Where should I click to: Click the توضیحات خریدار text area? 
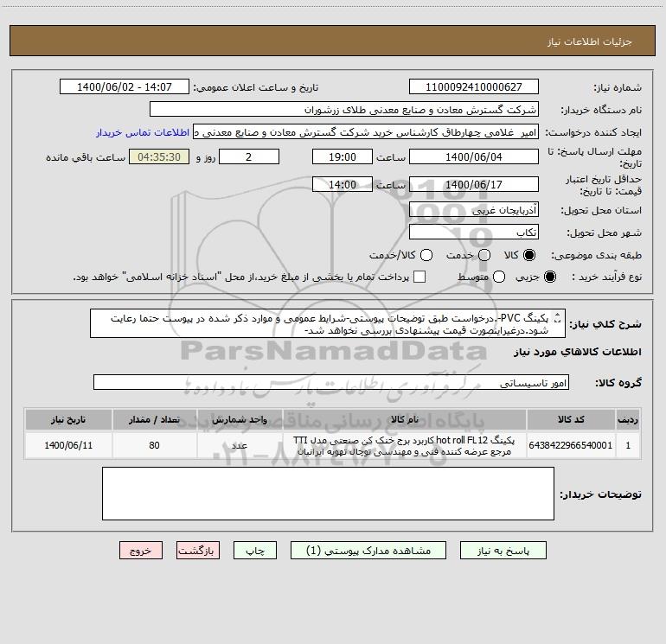coord(328,494)
